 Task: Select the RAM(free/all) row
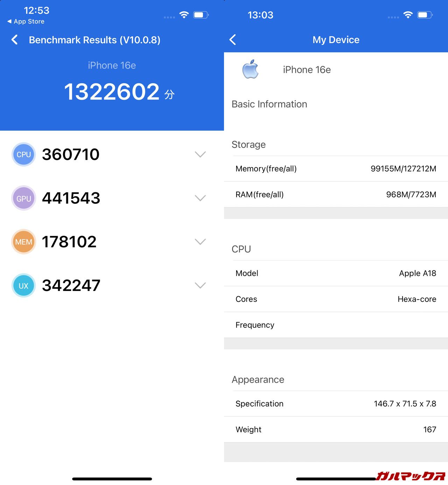pos(336,195)
